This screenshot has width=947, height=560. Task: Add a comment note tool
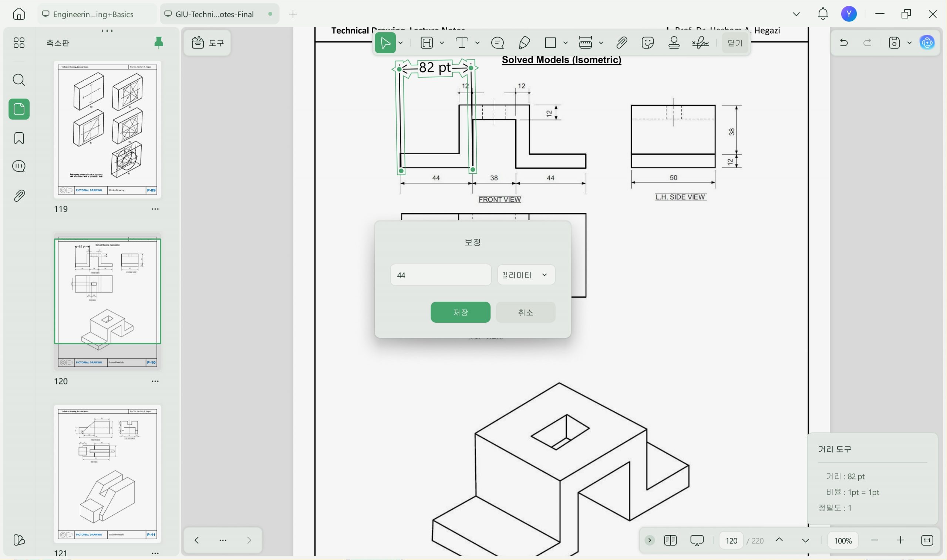(497, 43)
